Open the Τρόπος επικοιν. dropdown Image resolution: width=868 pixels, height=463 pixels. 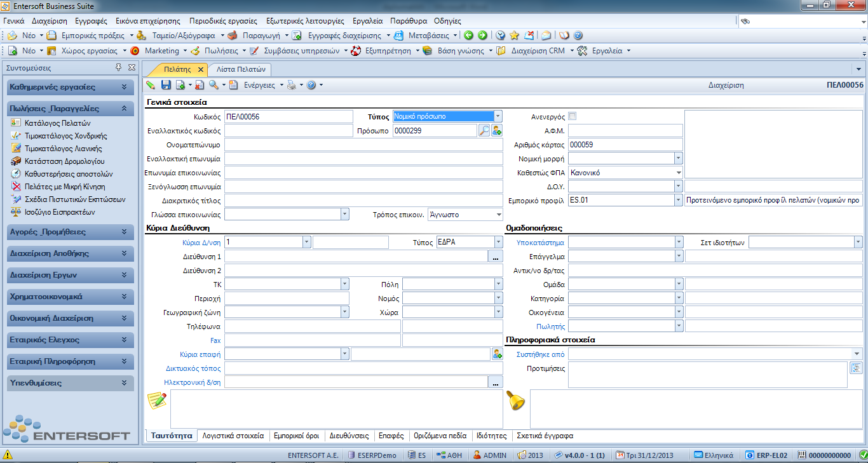tap(498, 215)
